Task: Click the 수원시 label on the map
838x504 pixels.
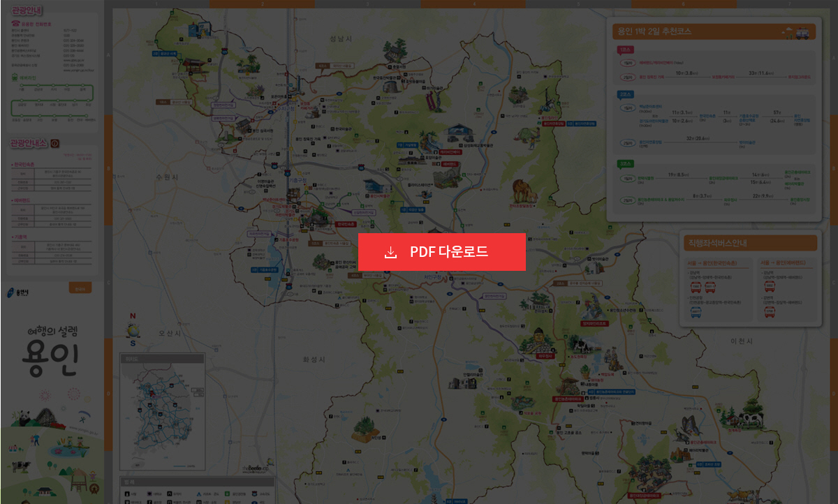Action: coord(168,177)
